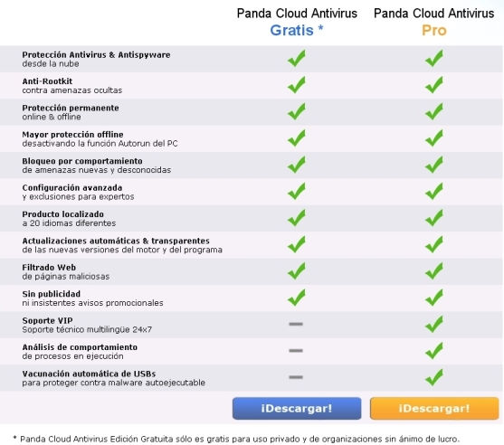Image resolution: width=504 pixels, height=445 pixels.
Task: Click Gratis checkmark for Protección permanente
Action: point(297,111)
